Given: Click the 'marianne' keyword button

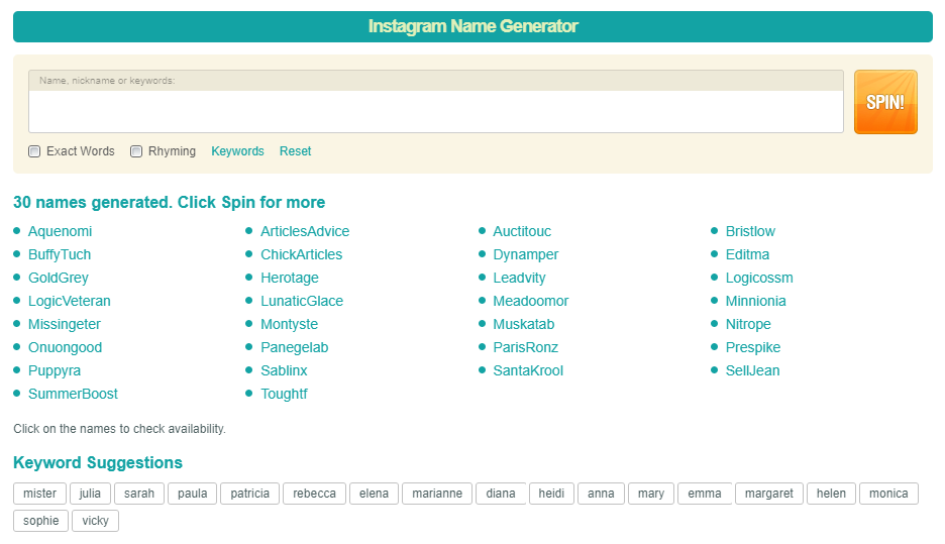Looking at the screenshot, I should (x=437, y=493).
